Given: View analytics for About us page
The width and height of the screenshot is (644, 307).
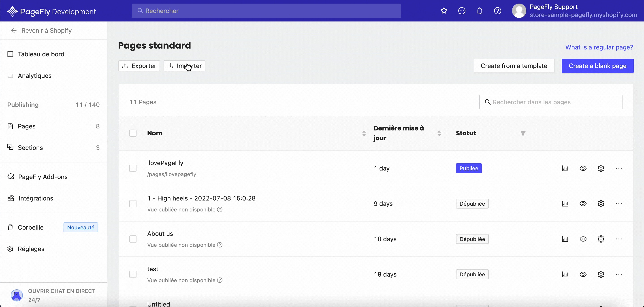Looking at the screenshot, I should point(565,239).
